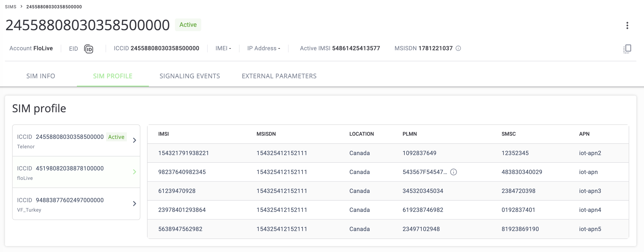Click info icon next to truncated PLMN
Image resolution: width=644 pixels, height=252 pixels.
point(454,172)
